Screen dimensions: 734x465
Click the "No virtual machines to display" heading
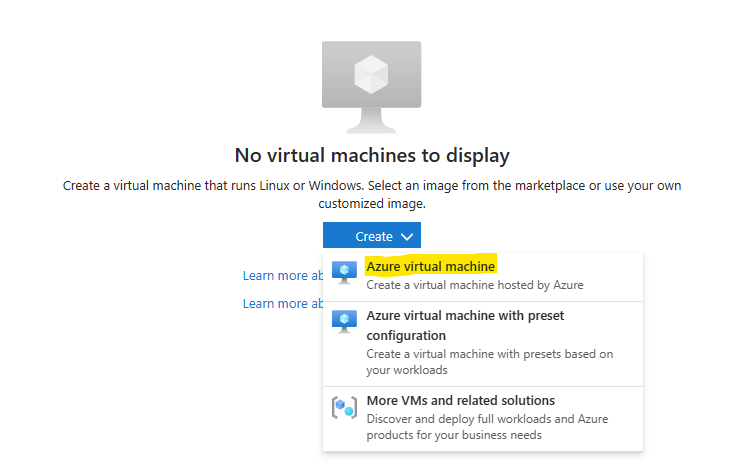(x=372, y=155)
